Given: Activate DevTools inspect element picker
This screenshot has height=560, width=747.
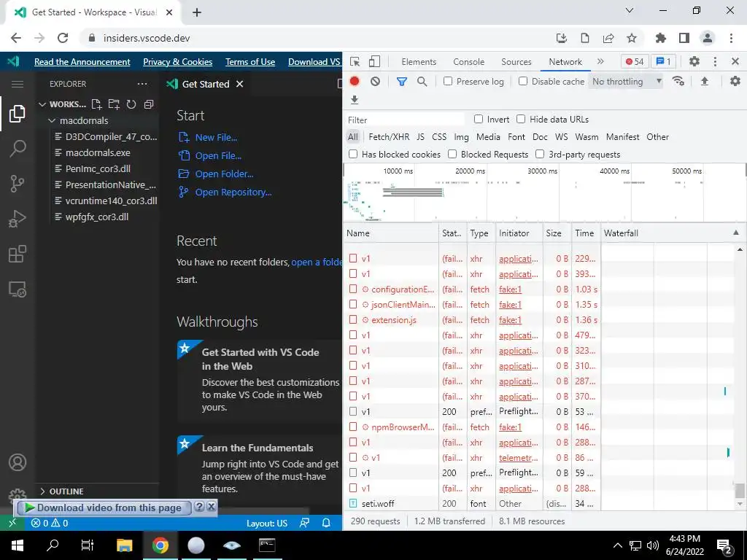Looking at the screenshot, I should (355, 61).
